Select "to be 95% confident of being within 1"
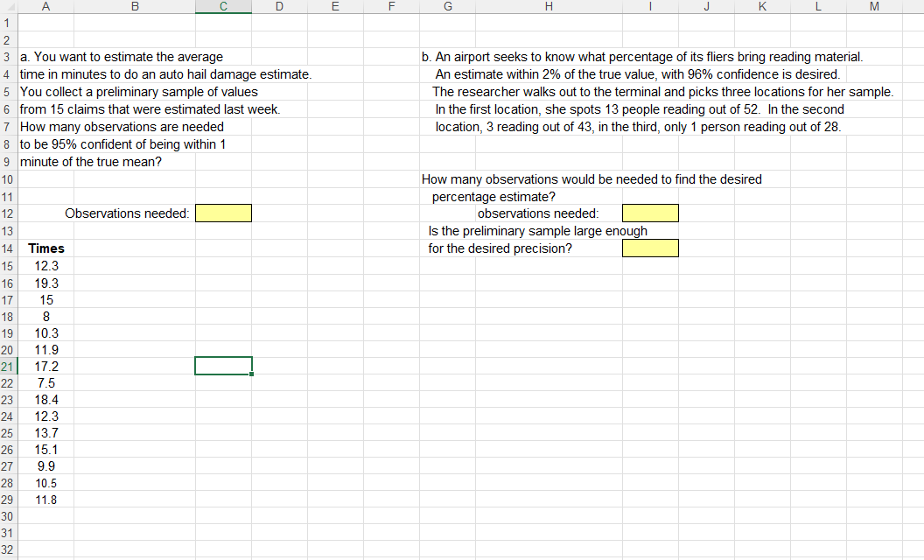 coord(123,144)
